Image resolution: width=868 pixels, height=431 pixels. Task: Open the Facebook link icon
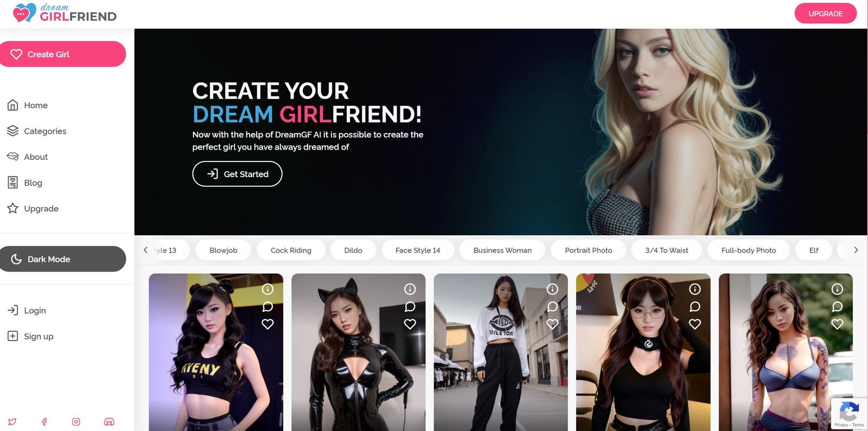point(44,422)
